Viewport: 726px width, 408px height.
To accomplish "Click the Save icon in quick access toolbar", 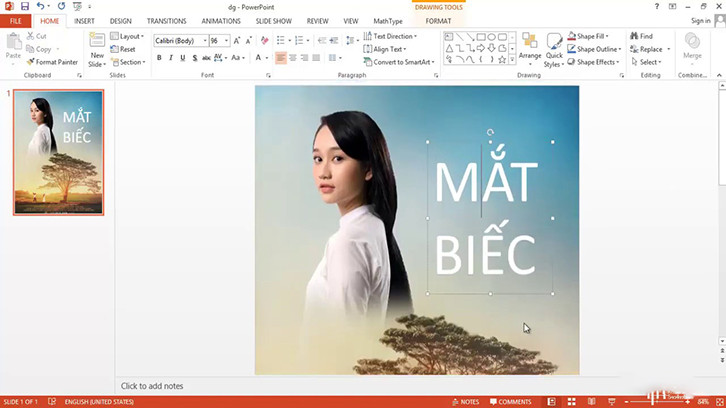I will 25,6.
